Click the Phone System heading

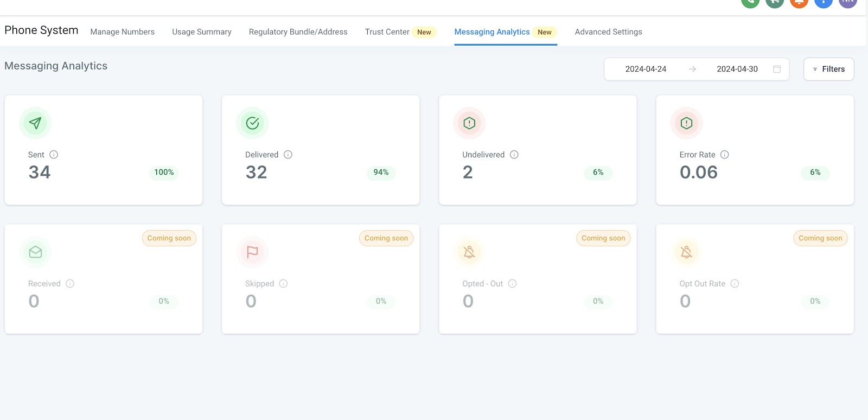[41, 30]
